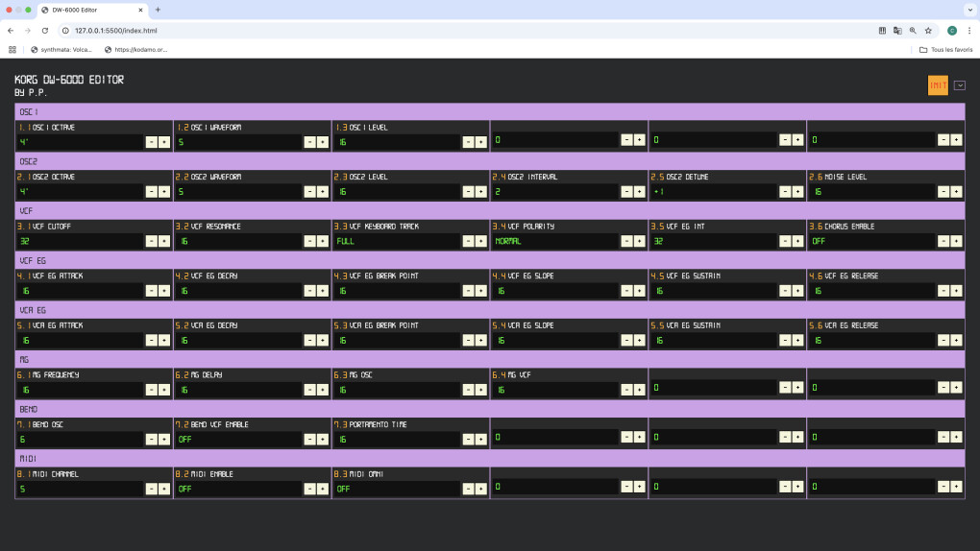Click the OSC1 Level value field

tap(397, 142)
